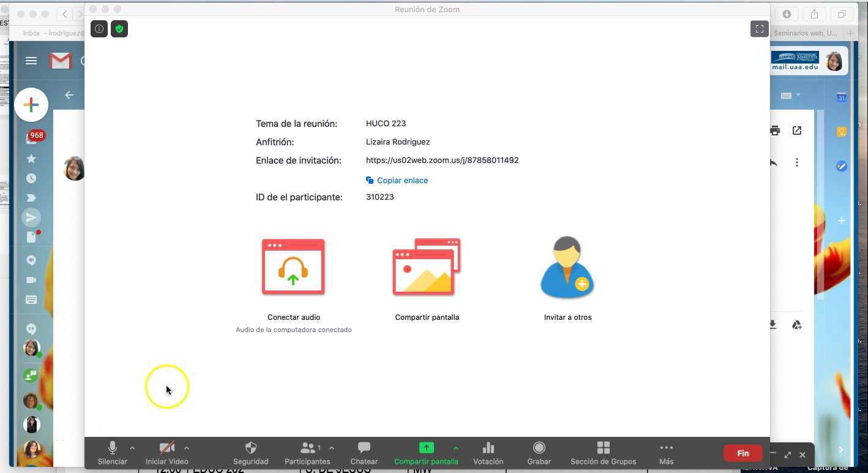Open Google Keep side panel icon
This screenshot has width=868, height=473.
(842, 132)
